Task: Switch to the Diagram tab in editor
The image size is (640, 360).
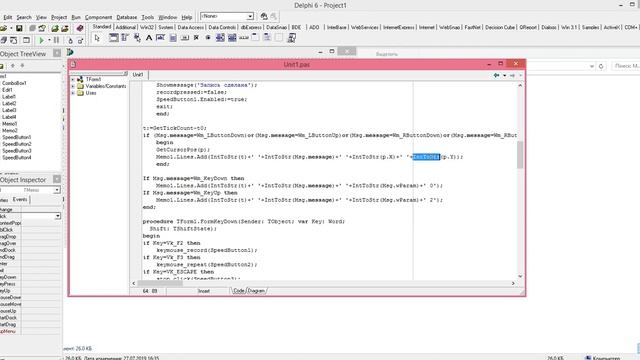Action: tap(256, 291)
